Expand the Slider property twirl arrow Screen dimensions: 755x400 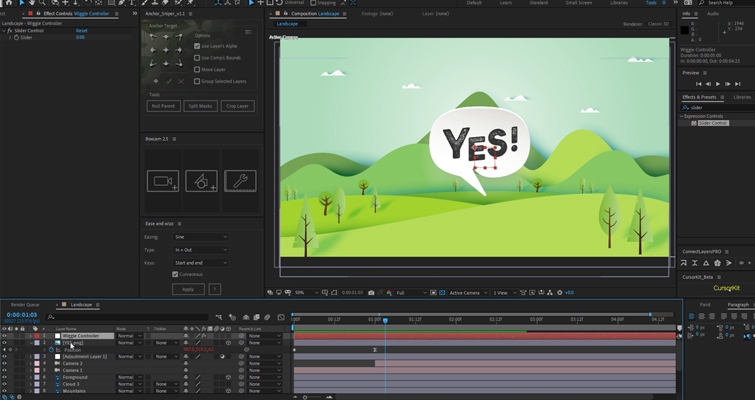pyautogui.click(x=9, y=37)
